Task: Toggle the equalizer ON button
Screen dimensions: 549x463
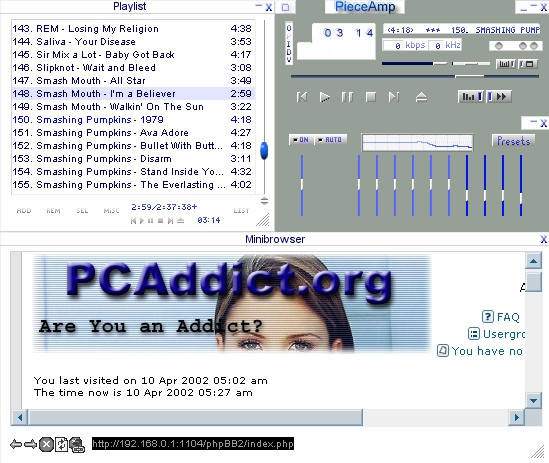Action: 301,140
